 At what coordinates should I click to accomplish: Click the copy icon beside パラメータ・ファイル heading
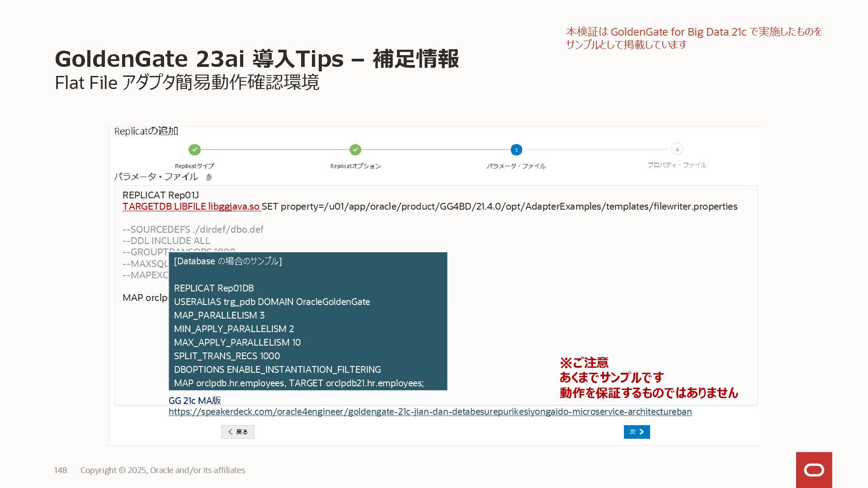209,177
